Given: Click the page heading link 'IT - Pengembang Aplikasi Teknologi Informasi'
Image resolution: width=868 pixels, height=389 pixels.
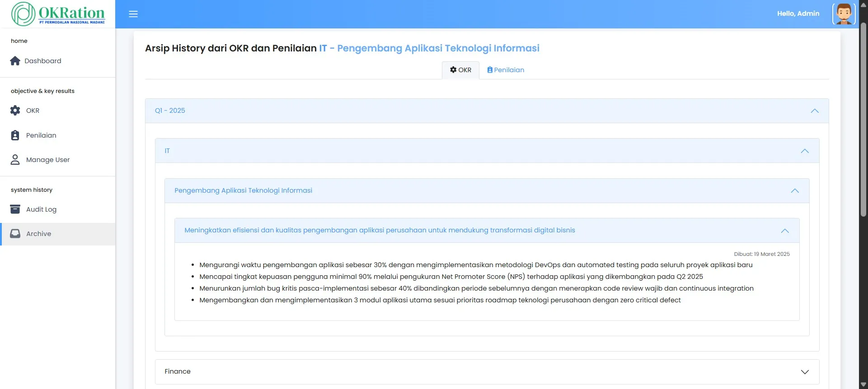Looking at the screenshot, I should click(429, 48).
